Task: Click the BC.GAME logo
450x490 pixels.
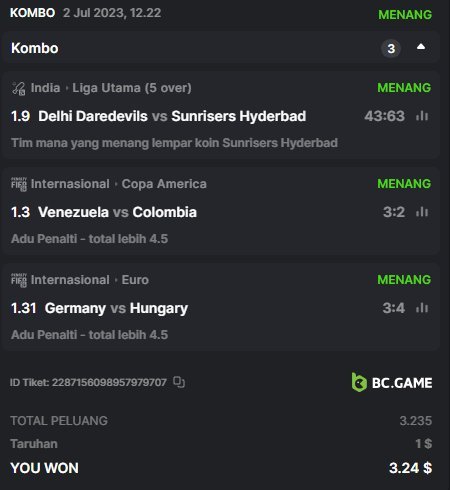Action: pyautogui.click(x=392, y=382)
